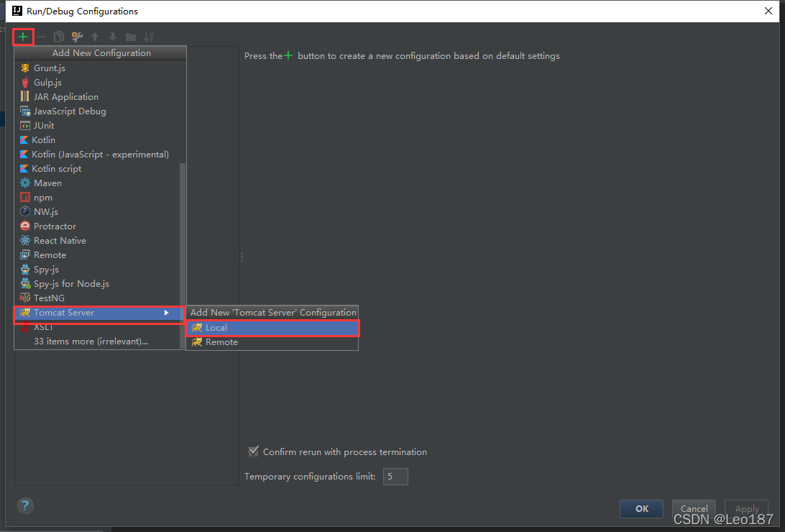Click the Tomcat cat icon beside Local
Image resolution: width=785 pixels, height=532 pixels.
[x=197, y=327]
